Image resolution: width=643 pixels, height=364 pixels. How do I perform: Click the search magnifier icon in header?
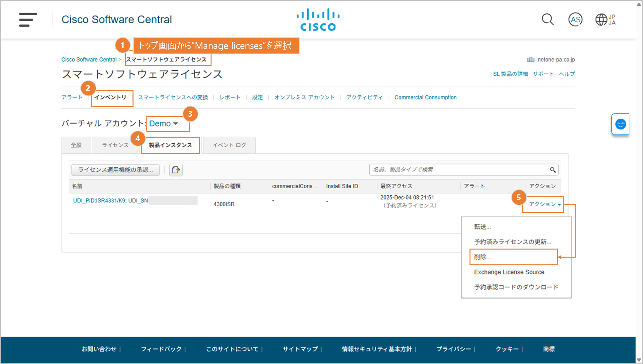(x=547, y=20)
